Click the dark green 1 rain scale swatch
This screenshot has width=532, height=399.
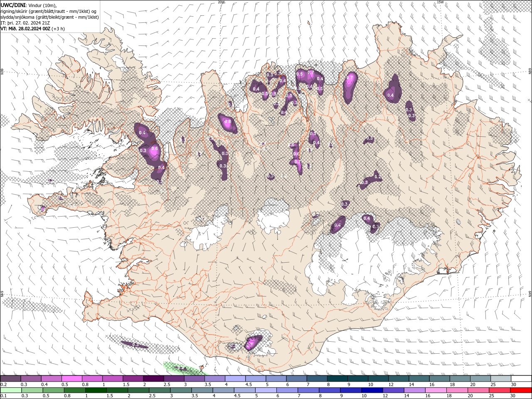point(96,390)
